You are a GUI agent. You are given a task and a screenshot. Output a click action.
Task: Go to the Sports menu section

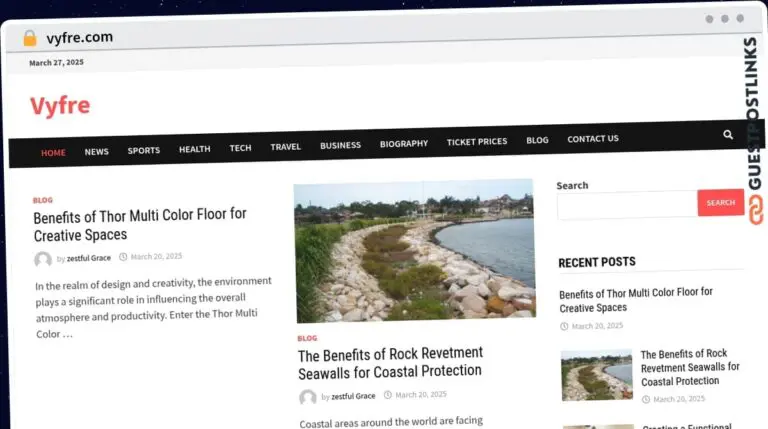click(x=143, y=151)
